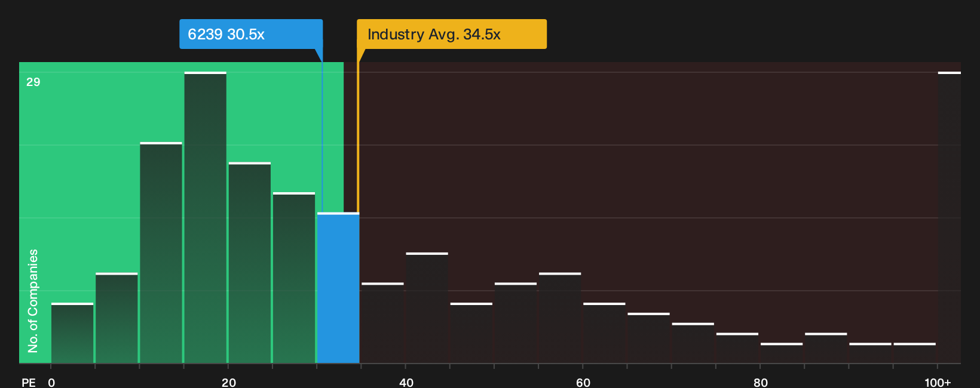Click the x-axis tick label 100+
The image size is (980, 388).
pos(938,383)
